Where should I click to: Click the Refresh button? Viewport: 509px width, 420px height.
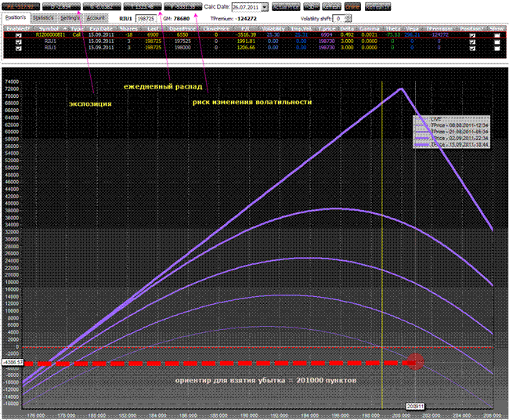point(331,6)
